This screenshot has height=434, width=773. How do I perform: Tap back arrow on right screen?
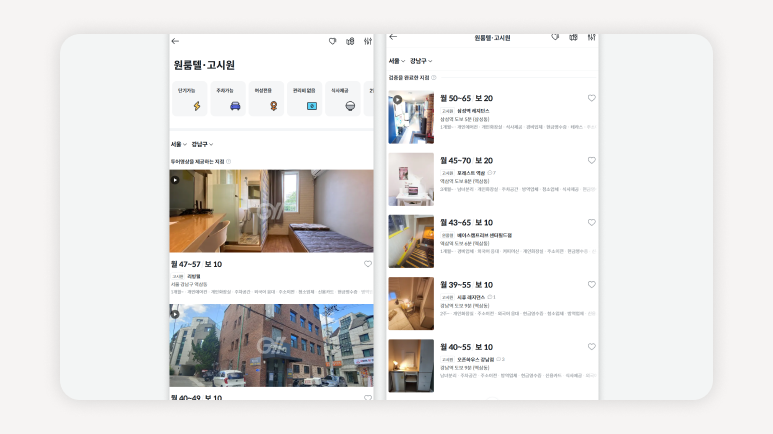tap(393, 37)
